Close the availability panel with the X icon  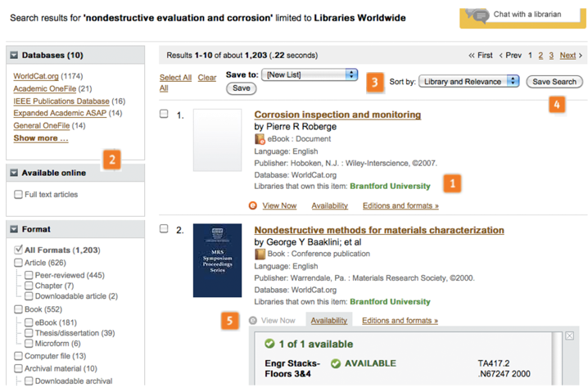[x=569, y=336]
